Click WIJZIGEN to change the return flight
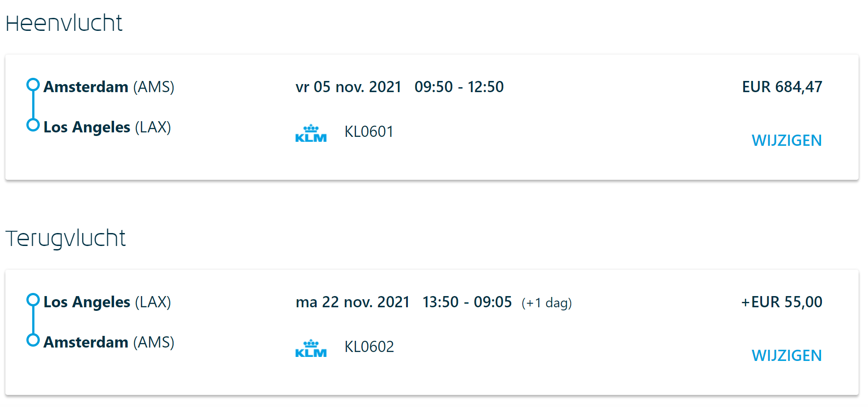 click(787, 356)
